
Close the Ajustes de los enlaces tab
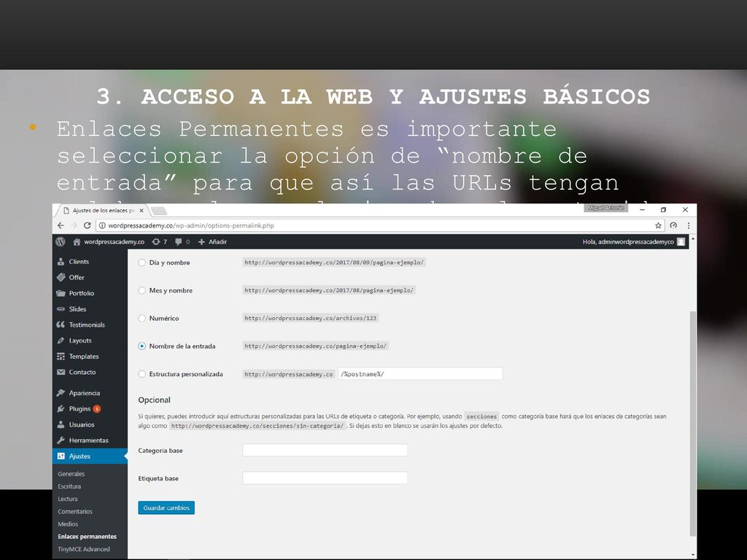tap(142, 210)
